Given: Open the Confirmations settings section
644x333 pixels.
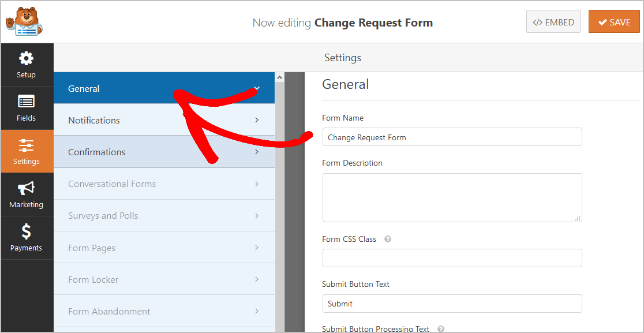Looking at the screenshot, I should [164, 152].
